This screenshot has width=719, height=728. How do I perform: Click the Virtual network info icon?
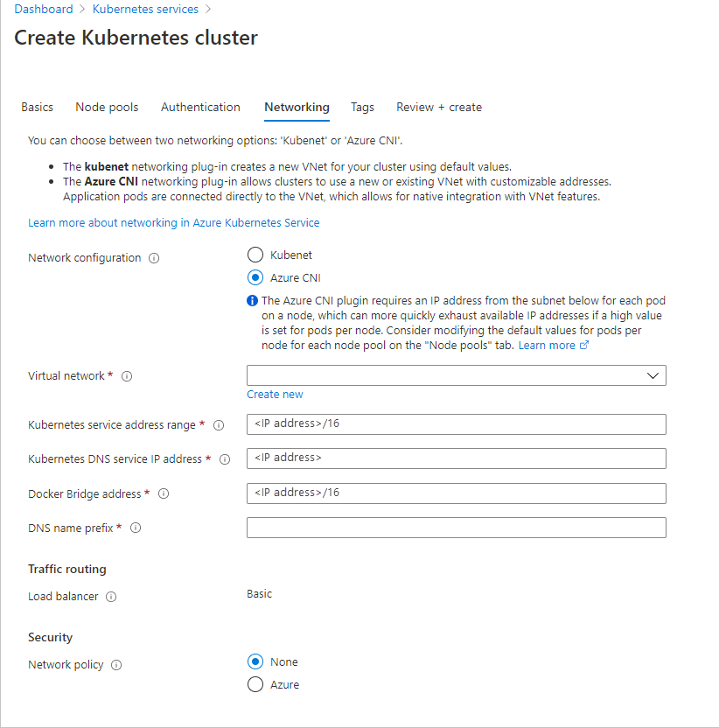(127, 375)
